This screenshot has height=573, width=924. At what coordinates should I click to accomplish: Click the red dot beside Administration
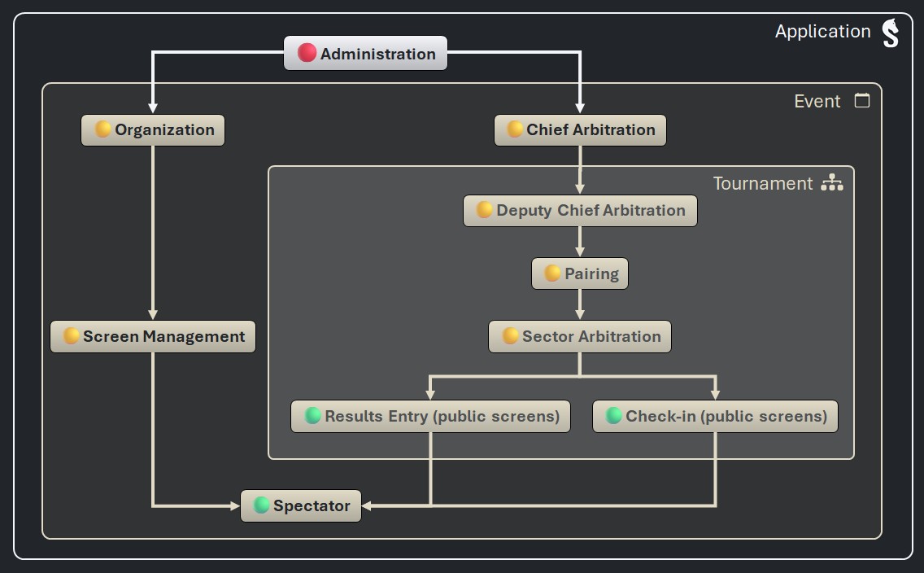click(x=307, y=54)
